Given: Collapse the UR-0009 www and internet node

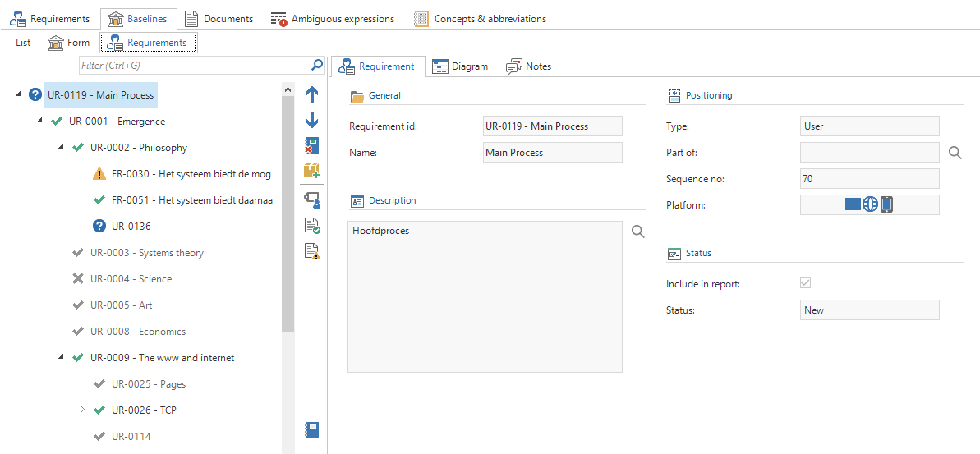Looking at the screenshot, I should (x=61, y=358).
